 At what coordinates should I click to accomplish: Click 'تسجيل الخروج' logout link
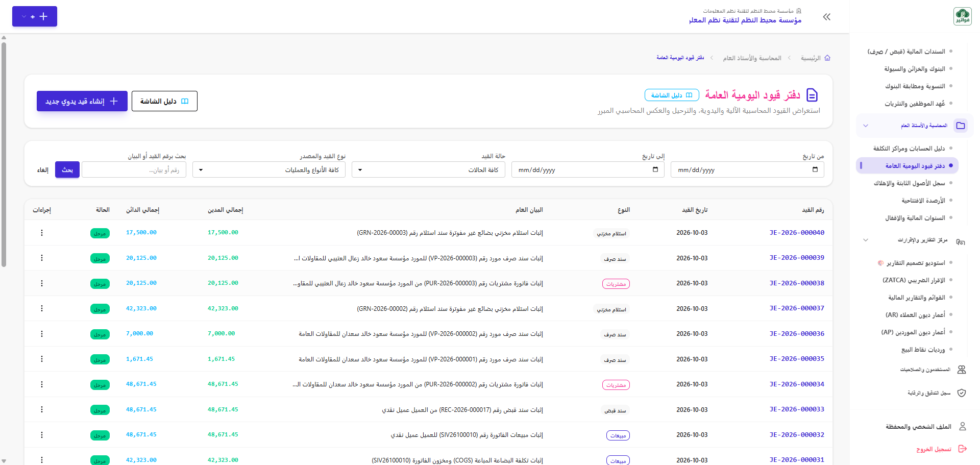click(x=934, y=449)
